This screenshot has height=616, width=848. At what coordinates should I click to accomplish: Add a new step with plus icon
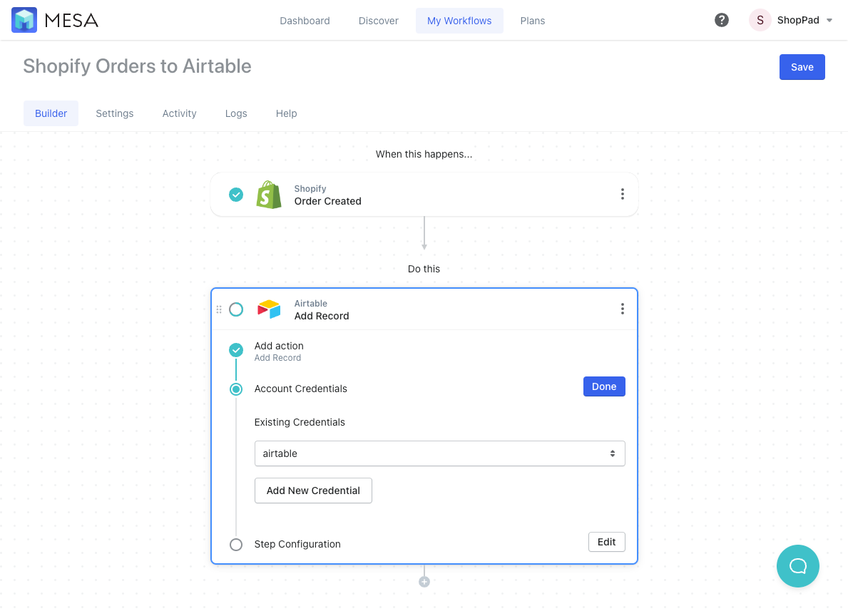424,582
